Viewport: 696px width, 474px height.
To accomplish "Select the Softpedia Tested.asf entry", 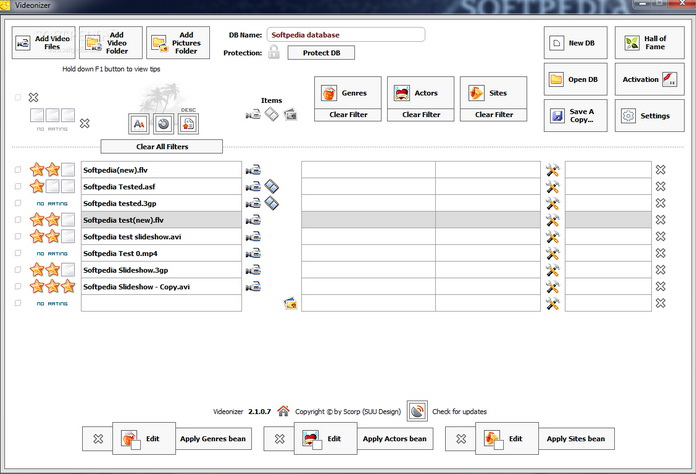I will (162, 187).
